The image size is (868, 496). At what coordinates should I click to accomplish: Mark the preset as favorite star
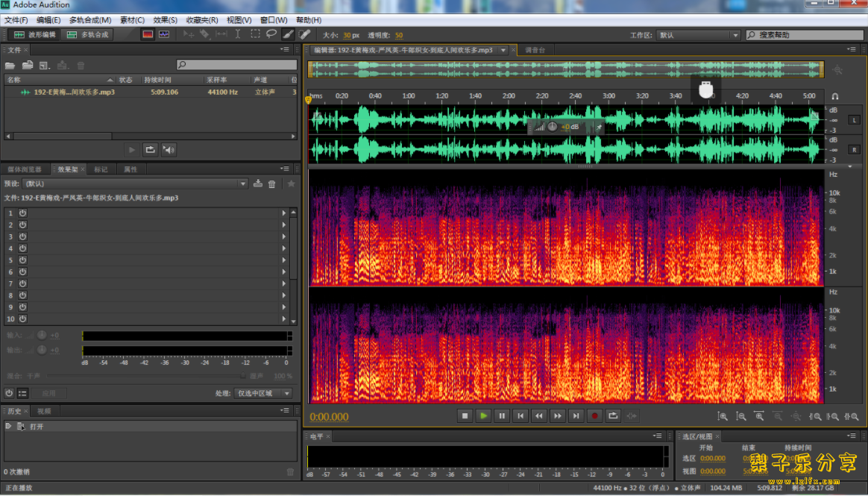pyautogui.click(x=291, y=183)
